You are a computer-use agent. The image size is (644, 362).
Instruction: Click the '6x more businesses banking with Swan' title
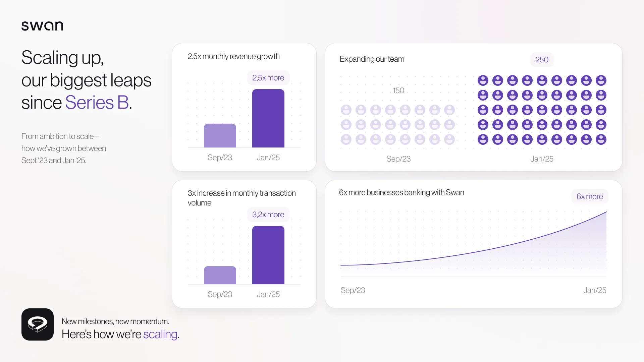coord(401,192)
